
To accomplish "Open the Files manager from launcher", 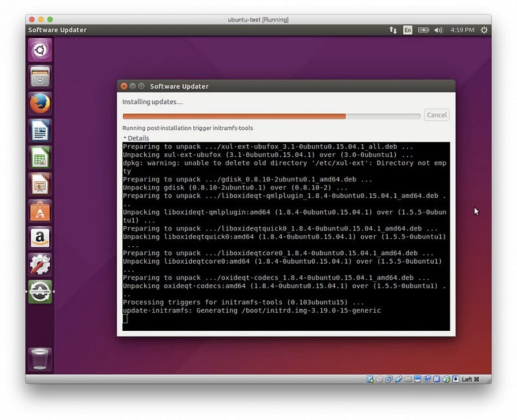I will click(x=40, y=76).
